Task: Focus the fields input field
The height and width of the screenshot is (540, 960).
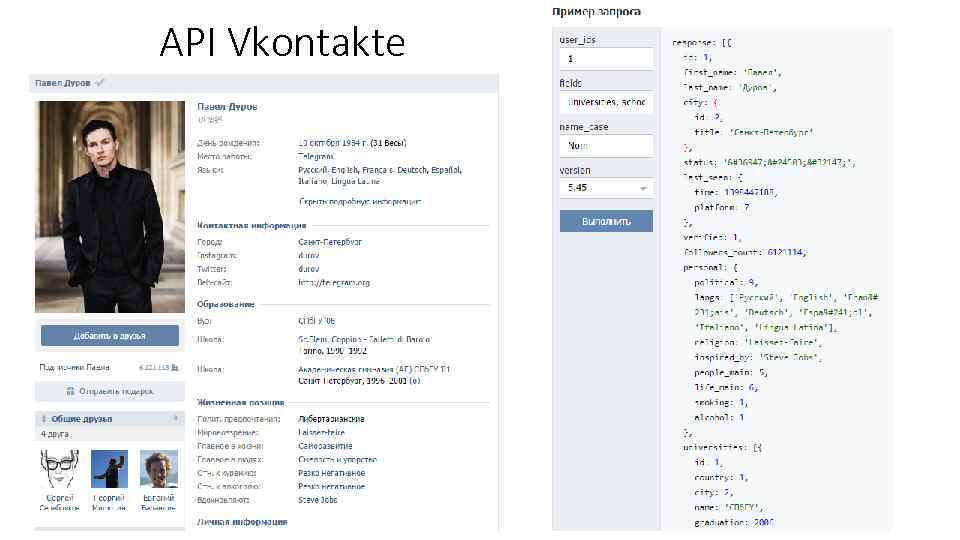Action: pyautogui.click(x=606, y=102)
